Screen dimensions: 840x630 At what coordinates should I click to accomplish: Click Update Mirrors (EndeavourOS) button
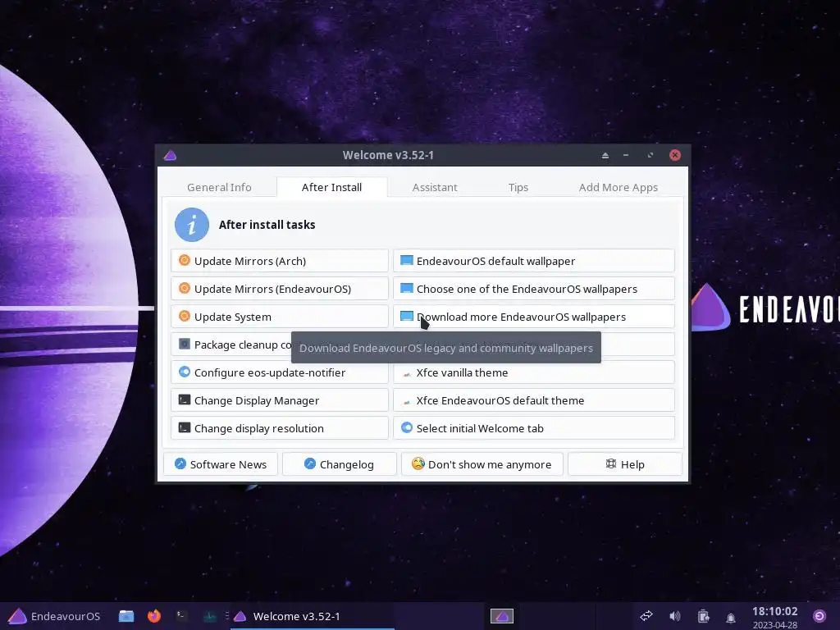tap(280, 289)
